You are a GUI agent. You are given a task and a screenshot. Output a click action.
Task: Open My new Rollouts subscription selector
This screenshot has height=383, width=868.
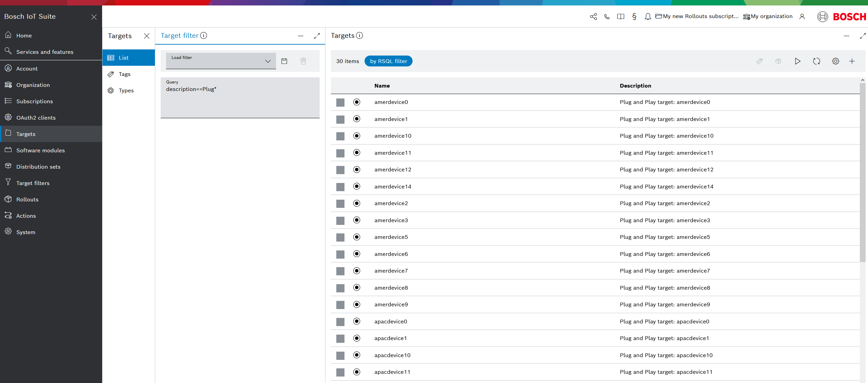[x=697, y=16]
